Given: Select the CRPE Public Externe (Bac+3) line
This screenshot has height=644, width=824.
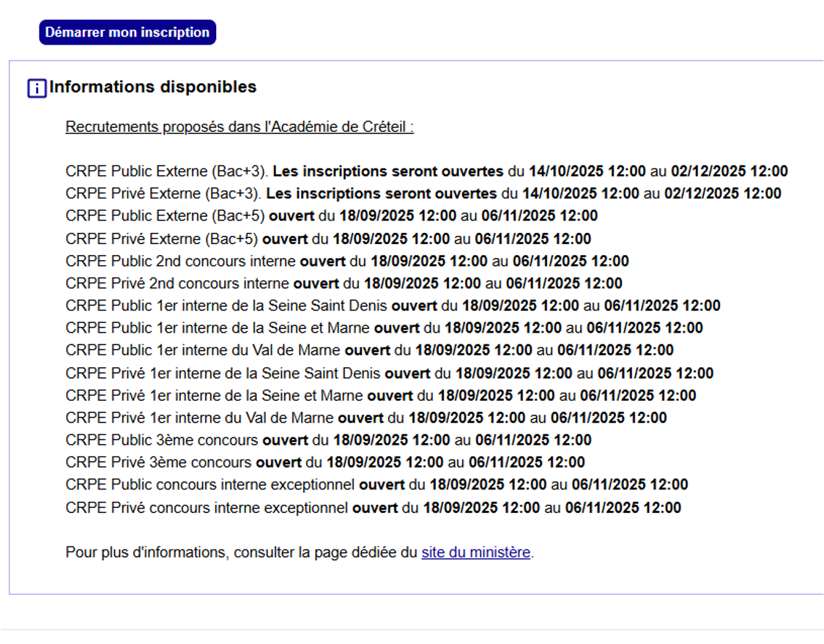Looking at the screenshot, I should pyautogui.click(x=426, y=171).
